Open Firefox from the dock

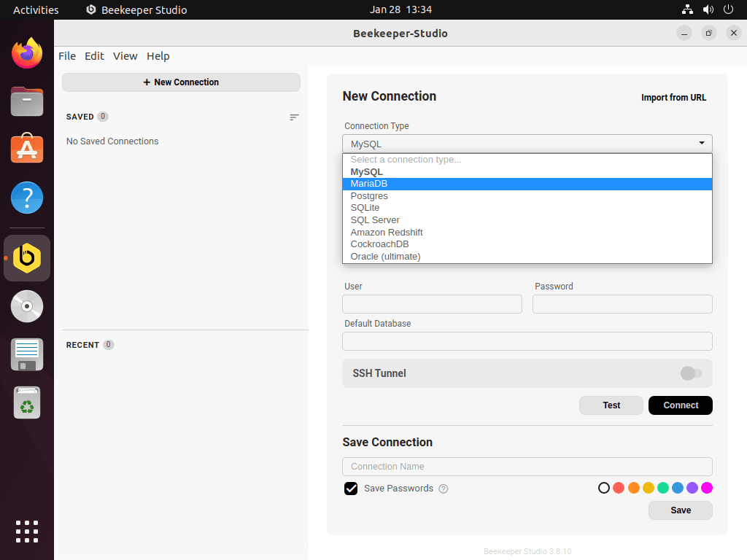click(x=27, y=52)
